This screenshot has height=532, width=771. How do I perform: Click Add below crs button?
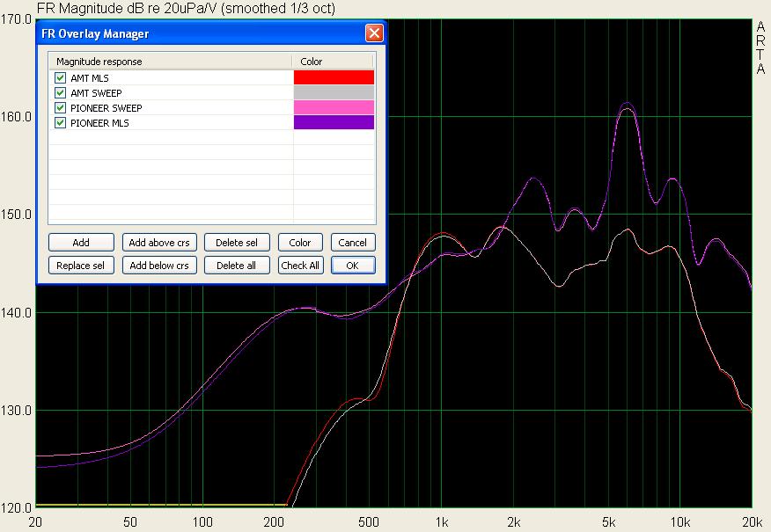click(159, 266)
